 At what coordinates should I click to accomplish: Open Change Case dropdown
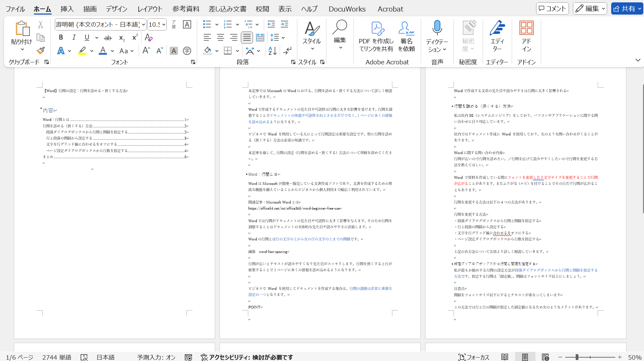pyautogui.click(x=127, y=51)
